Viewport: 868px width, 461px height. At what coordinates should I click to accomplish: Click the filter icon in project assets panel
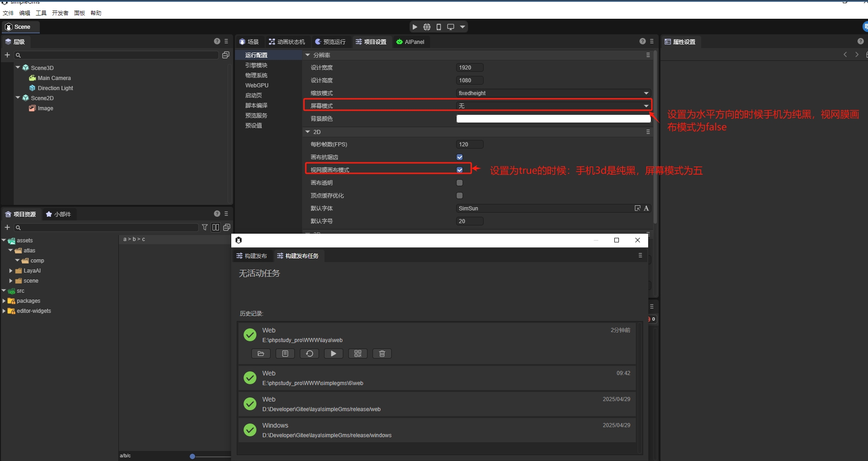coord(205,227)
